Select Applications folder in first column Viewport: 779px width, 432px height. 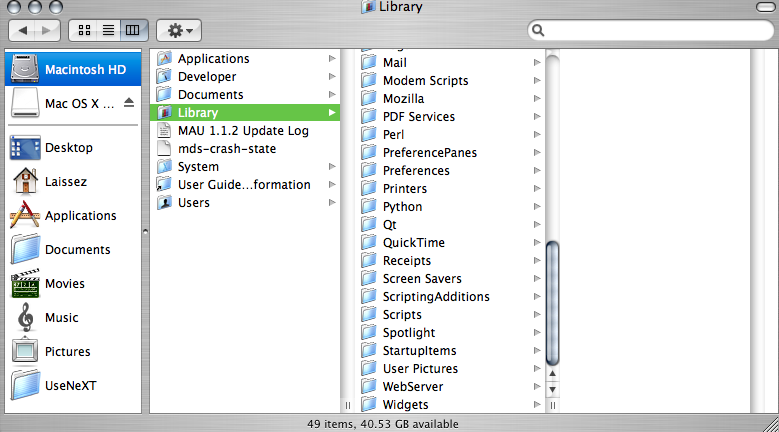point(245,59)
